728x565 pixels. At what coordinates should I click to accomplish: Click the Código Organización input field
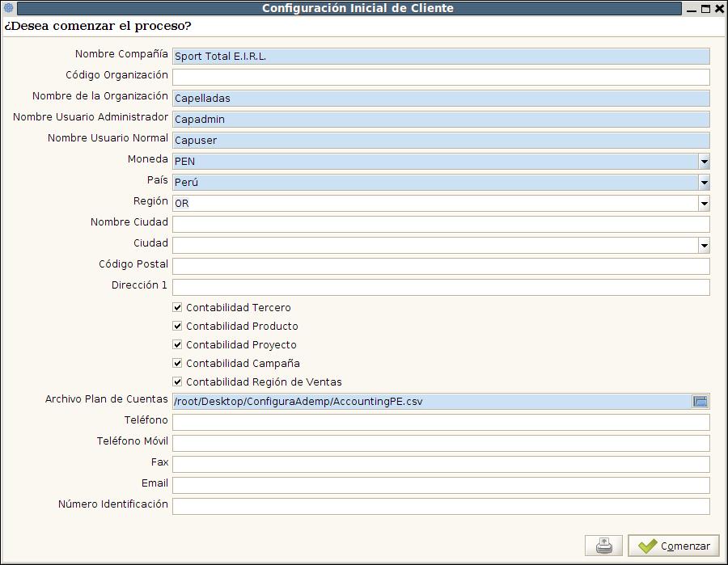(x=441, y=77)
